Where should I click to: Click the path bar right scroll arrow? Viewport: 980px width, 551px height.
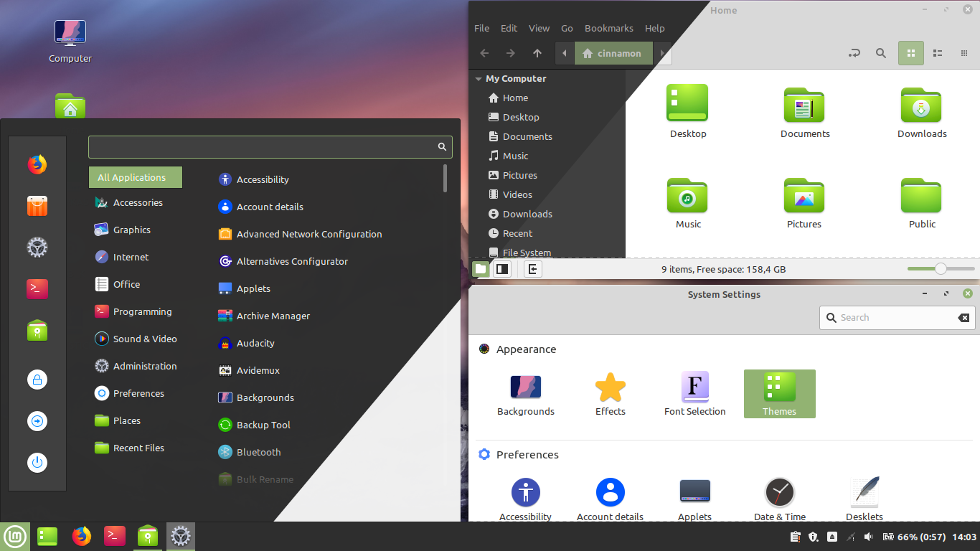pos(662,53)
